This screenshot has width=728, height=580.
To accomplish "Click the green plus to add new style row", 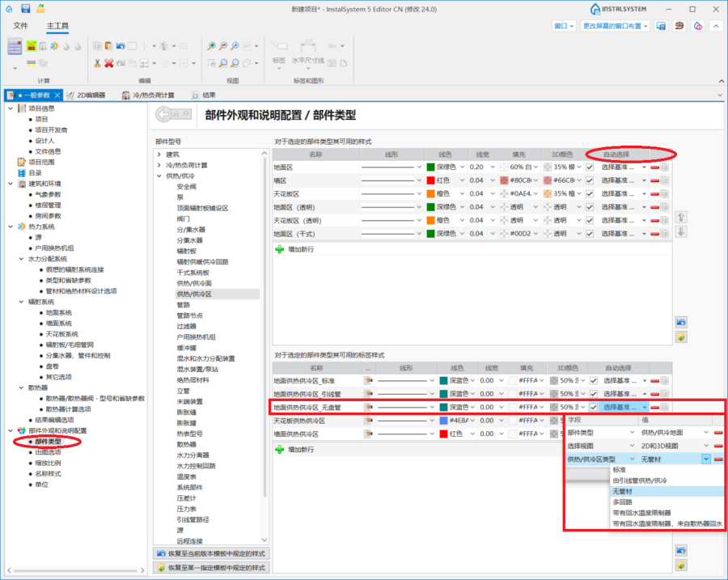I will (x=280, y=249).
